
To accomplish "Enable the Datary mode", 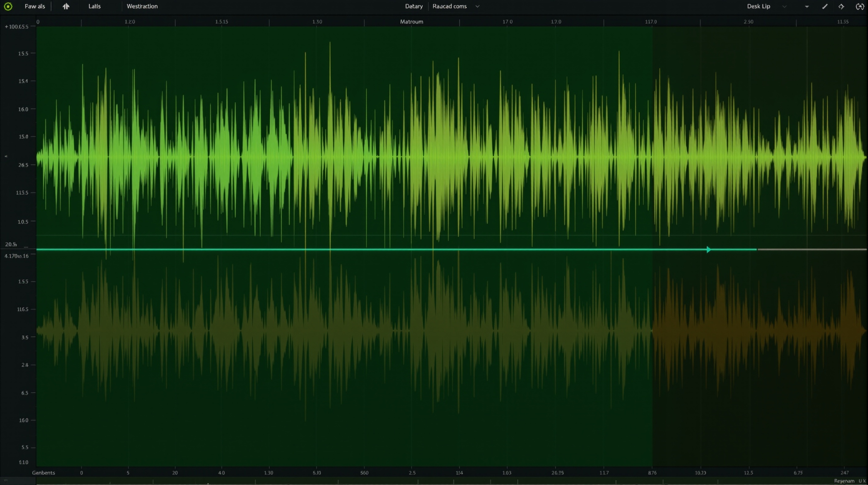I will point(414,6).
